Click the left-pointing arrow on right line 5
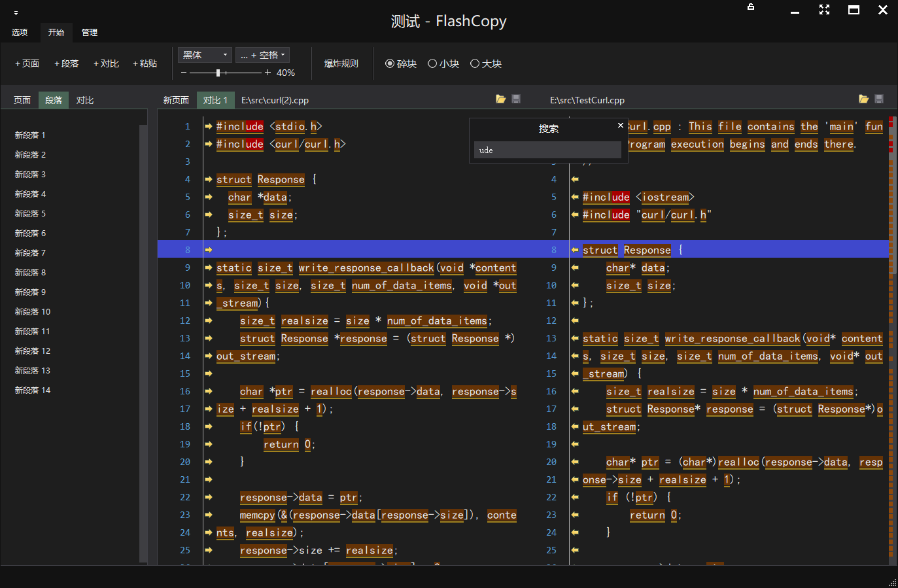 point(575,197)
